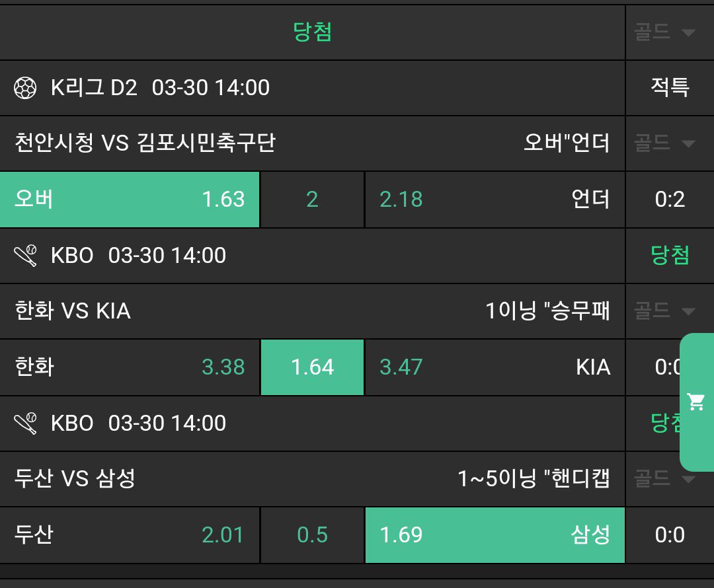Pick the 언더 2.18 option
Screen dimensions: 714x588
click(495, 200)
